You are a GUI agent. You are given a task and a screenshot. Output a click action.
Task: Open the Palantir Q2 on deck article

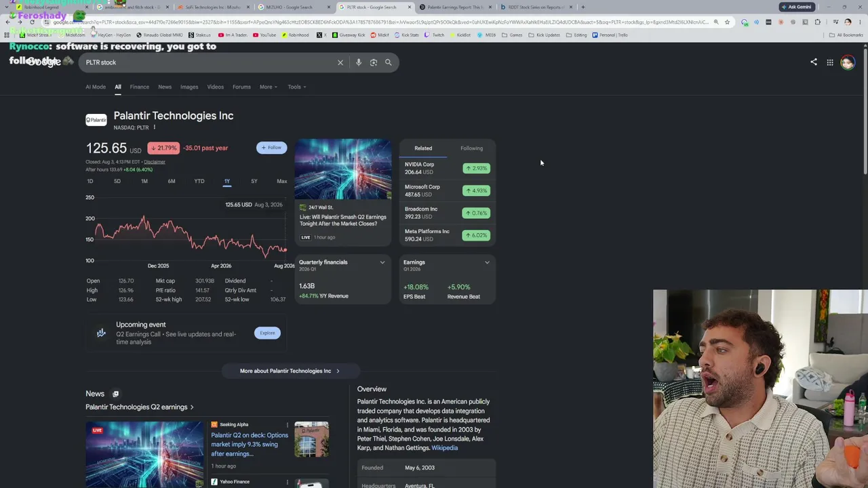pyautogui.click(x=249, y=444)
